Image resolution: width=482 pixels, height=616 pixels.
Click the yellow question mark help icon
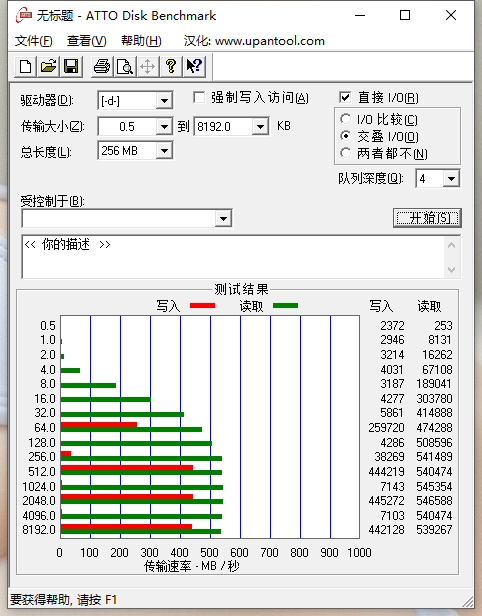click(170, 66)
